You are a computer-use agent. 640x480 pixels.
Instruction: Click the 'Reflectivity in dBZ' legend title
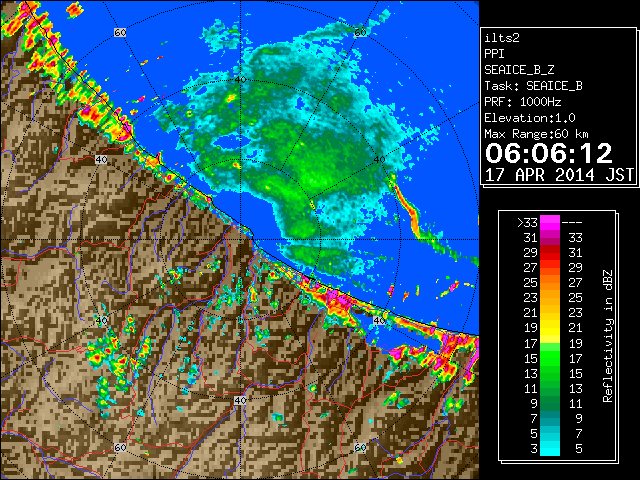(x=608, y=336)
